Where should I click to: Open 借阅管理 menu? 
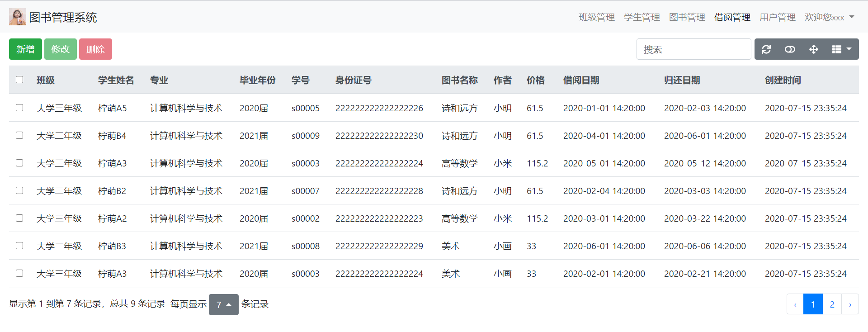tap(732, 17)
